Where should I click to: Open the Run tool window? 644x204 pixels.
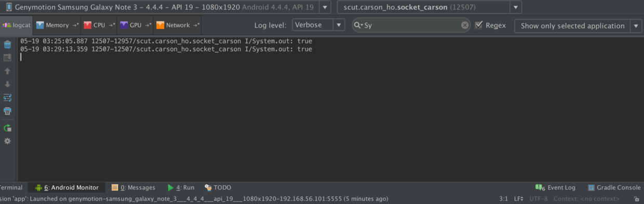pos(181,187)
